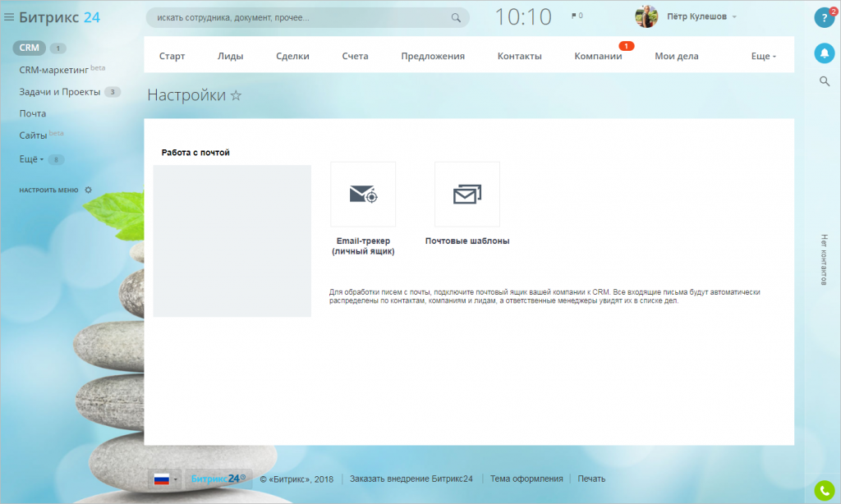Image resolution: width=841 pixels, height=504 pixels.
Task: Switch to the Предложения tab
Action: click(x=433, y=56)
